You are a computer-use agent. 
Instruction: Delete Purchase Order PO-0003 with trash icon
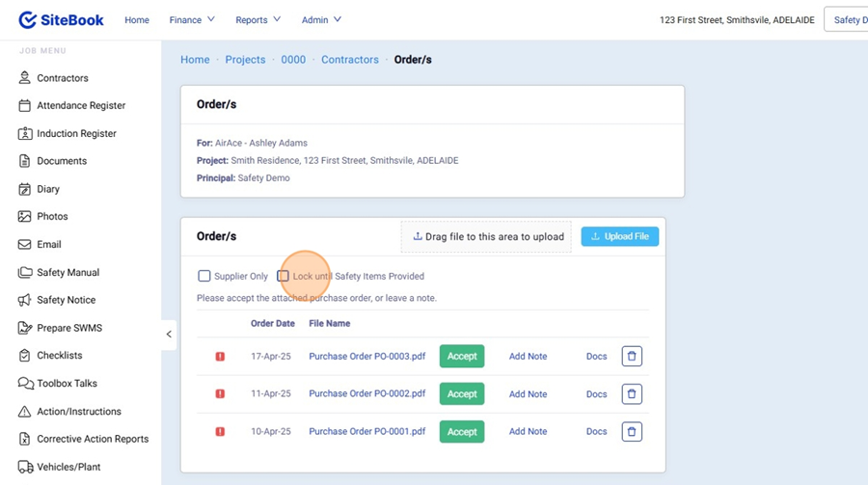tap(632, 356)
